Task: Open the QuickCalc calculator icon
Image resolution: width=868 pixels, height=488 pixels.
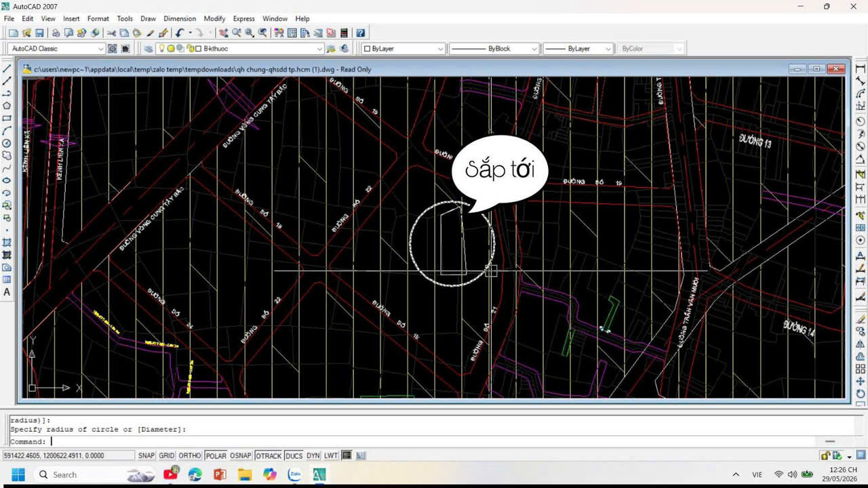Action: 344,33
